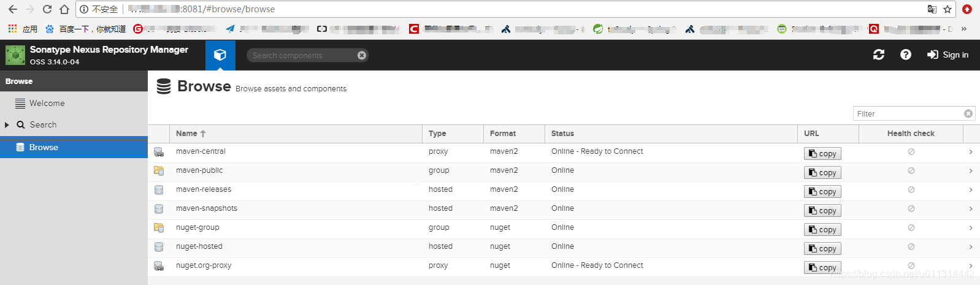Reload the page with browser refresh icon
980x285 pixels.
[47, 9]
